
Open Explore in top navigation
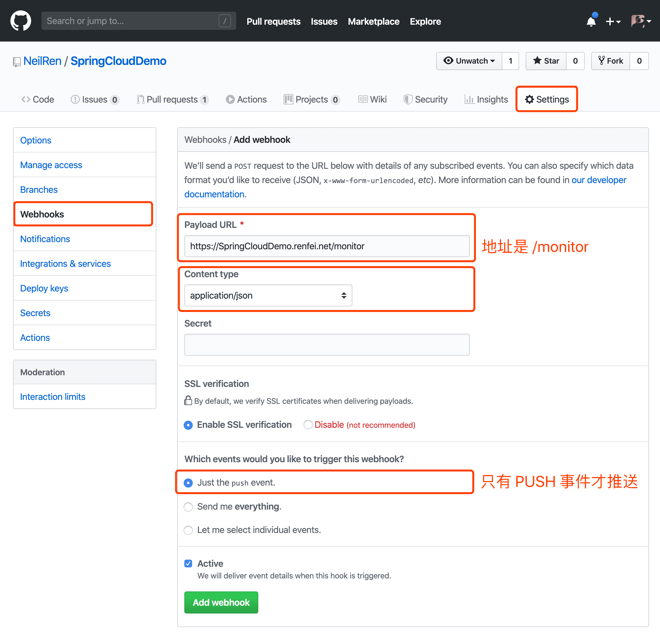click(425, 21)
